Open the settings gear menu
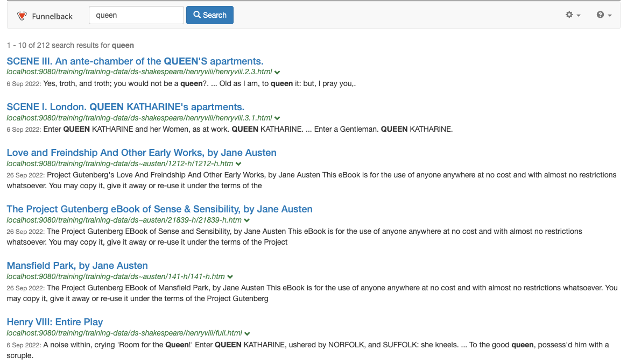This screenshot has height=364, width=627. coord(573,15)
